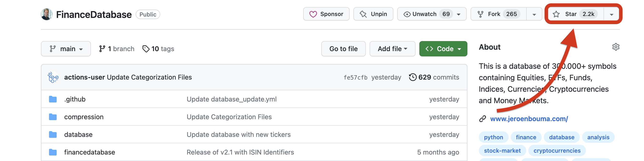Expand the green Code dropdown

pos(443,49)
